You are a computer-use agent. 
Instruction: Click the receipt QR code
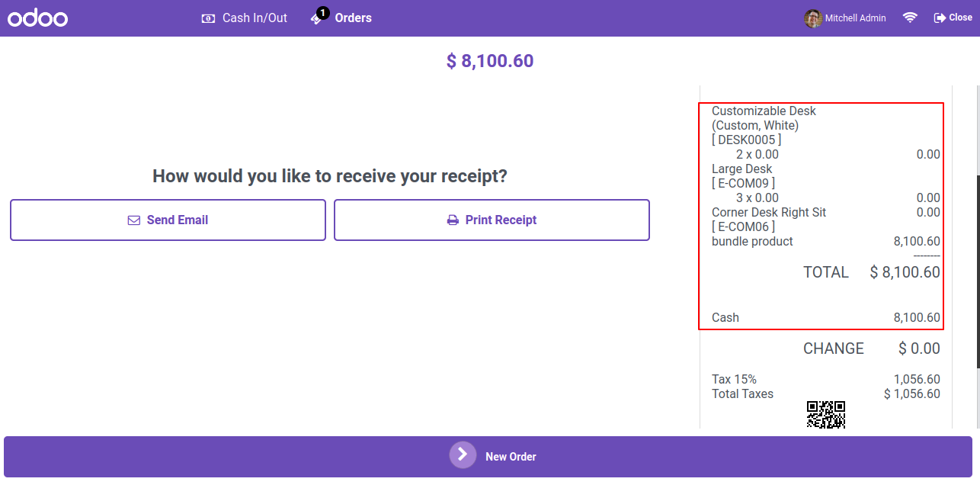(826, 414)
